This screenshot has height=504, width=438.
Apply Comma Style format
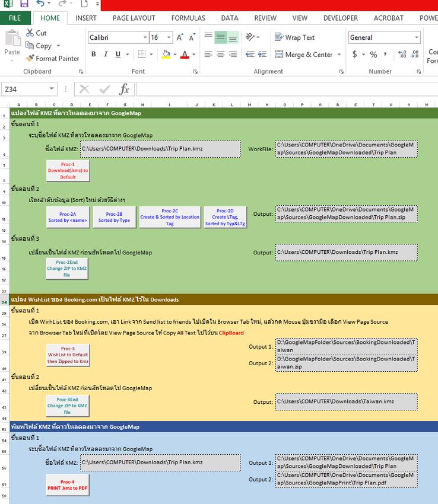[385, 54]
